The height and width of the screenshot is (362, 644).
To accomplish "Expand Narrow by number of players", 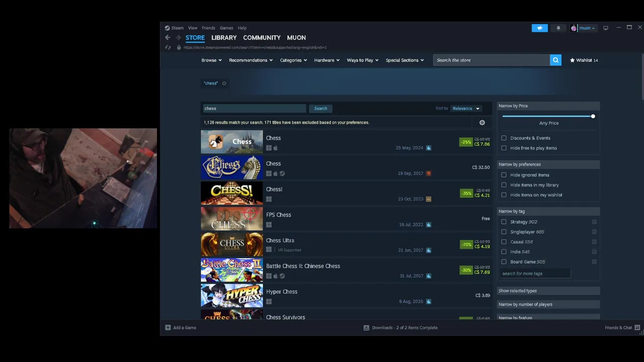I will [x=548, y=305].
